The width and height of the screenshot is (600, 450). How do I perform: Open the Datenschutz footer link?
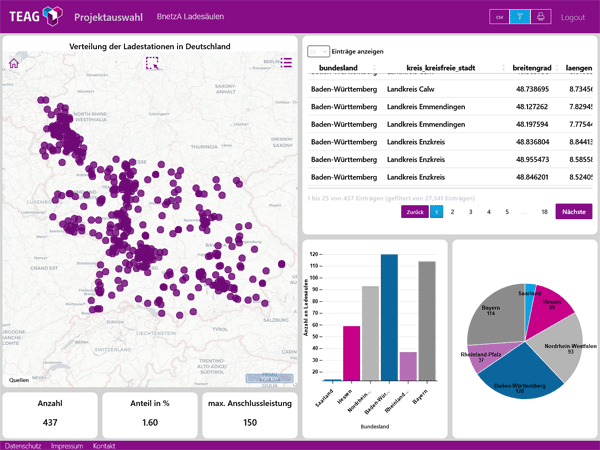(23, 446)
